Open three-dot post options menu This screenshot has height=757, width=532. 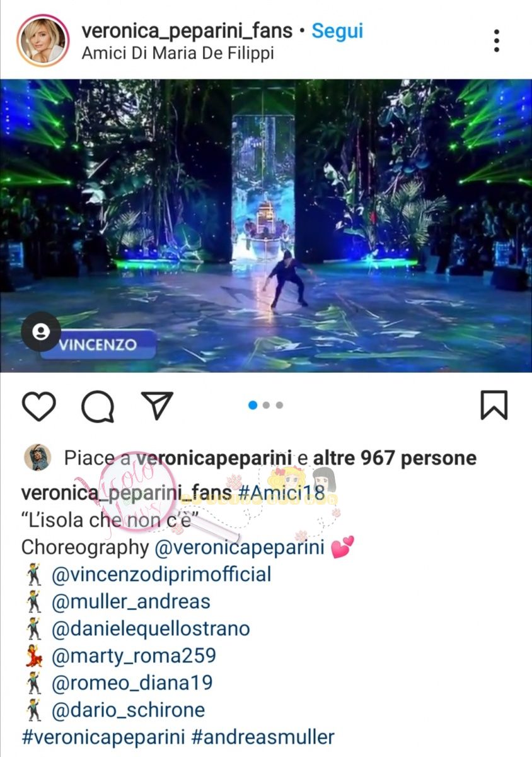click(x=497, y=40)
